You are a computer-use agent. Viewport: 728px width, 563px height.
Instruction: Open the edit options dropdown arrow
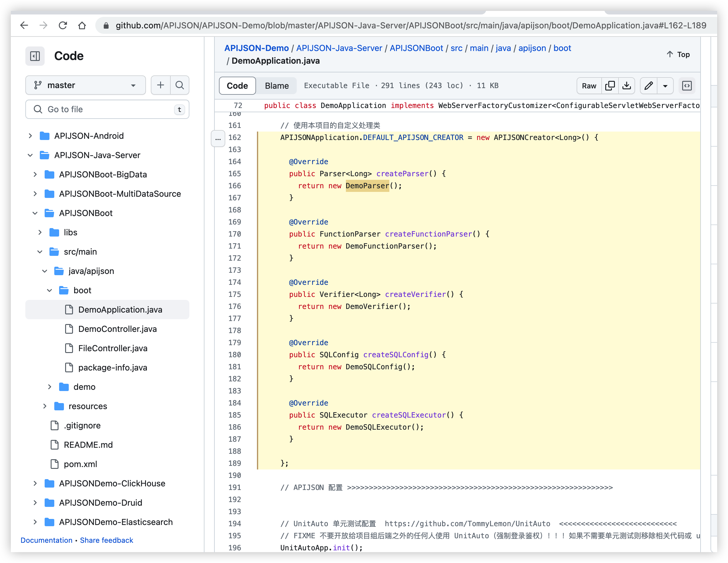665,86
